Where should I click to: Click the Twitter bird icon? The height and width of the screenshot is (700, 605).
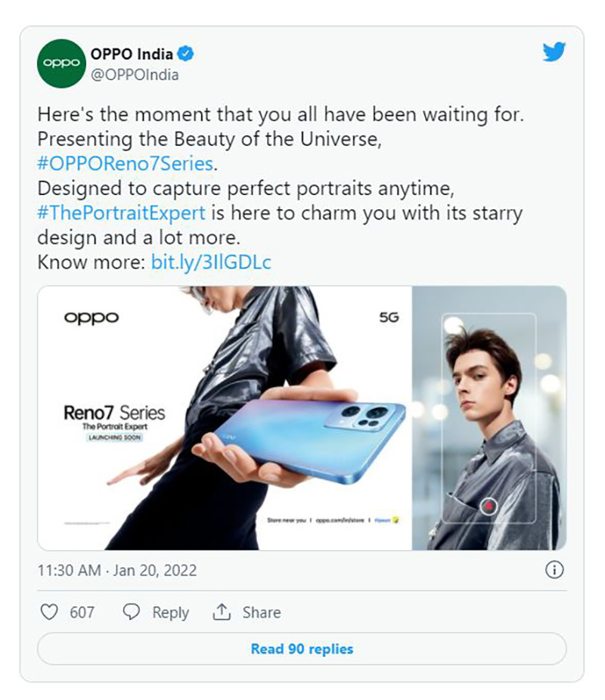(x=556, y=53)
